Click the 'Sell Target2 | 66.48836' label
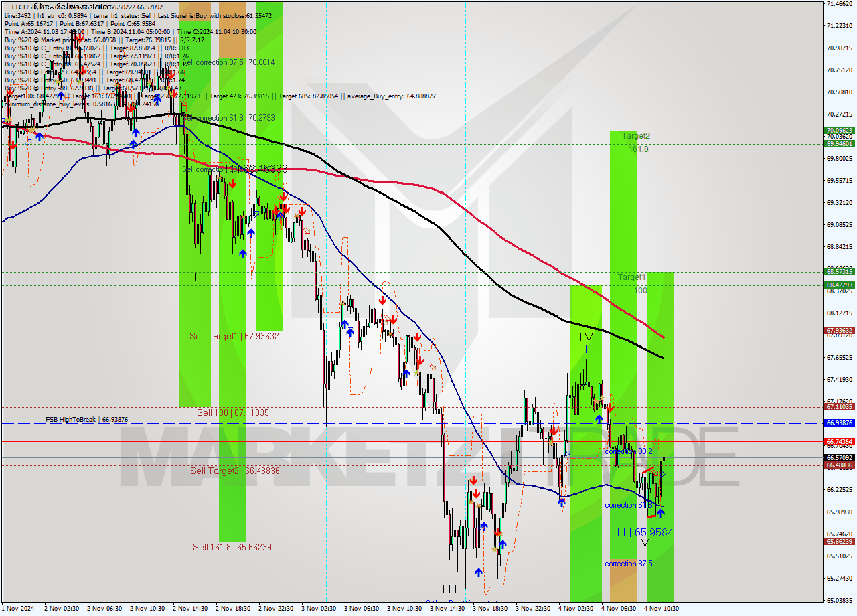 tap(235, 471)
